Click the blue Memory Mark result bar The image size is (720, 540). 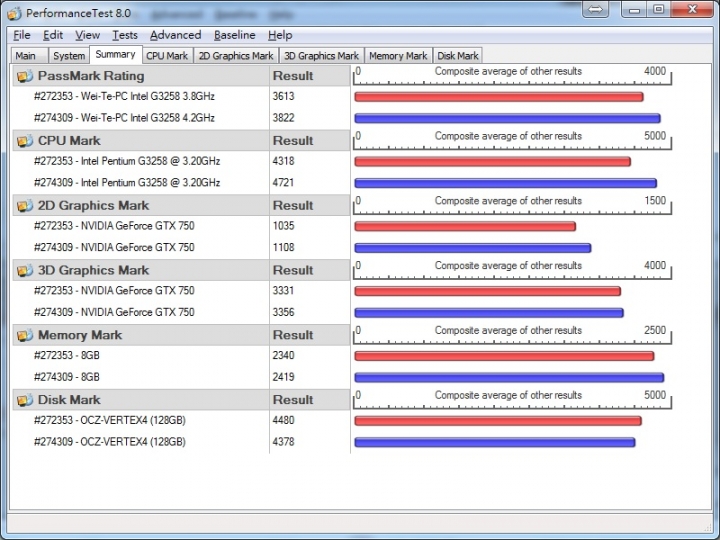tap(509, 377)
